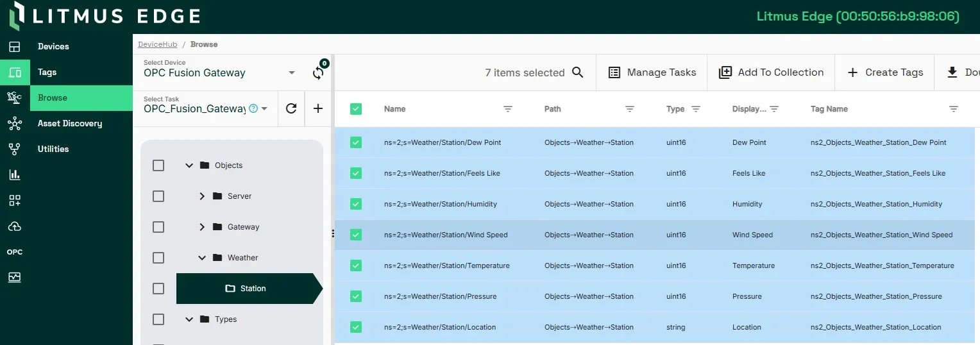The image size is (980, 345).
Task: Uncheck the Pressure row checkbox
Action: tap(356, 296)
